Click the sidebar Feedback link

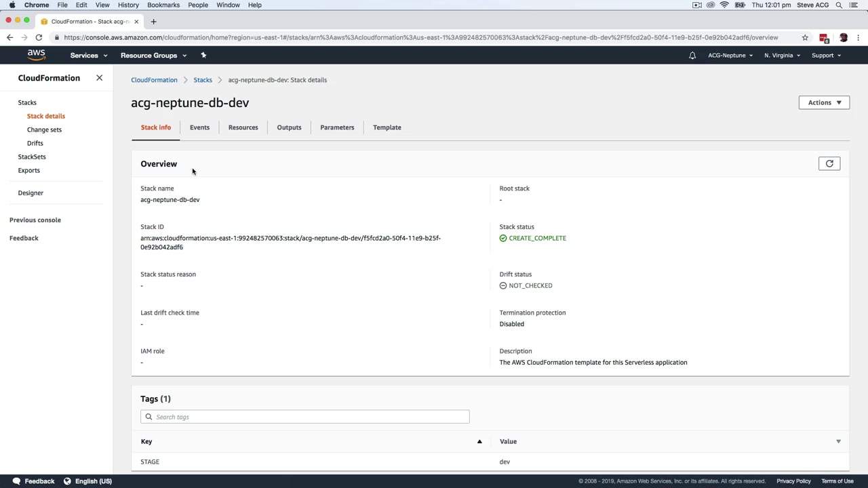(x=24, y=238)
